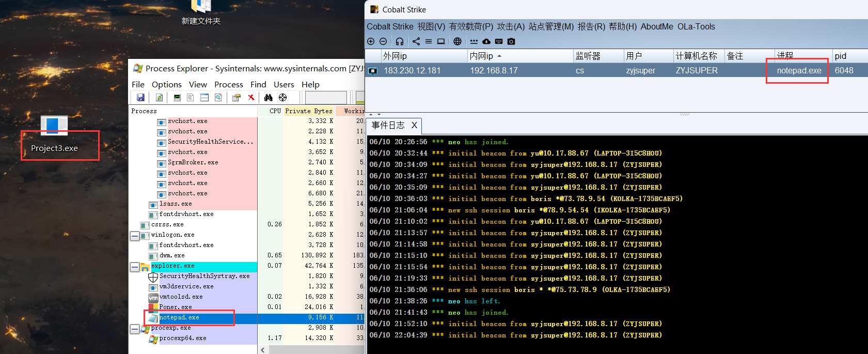Click Refresh Now icon in Process Explorer
This screenshot has width=868, height=354.
tap(160, 97)
